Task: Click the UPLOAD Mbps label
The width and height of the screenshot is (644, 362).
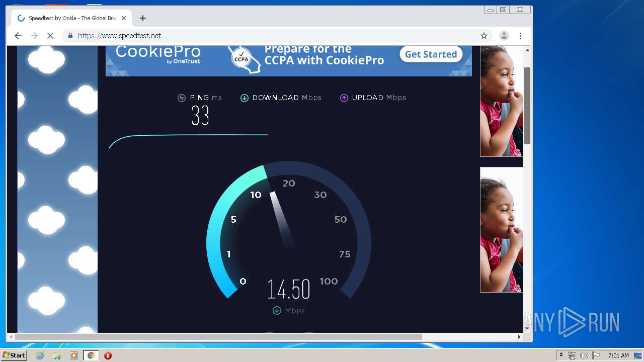Action: point(379,98)
